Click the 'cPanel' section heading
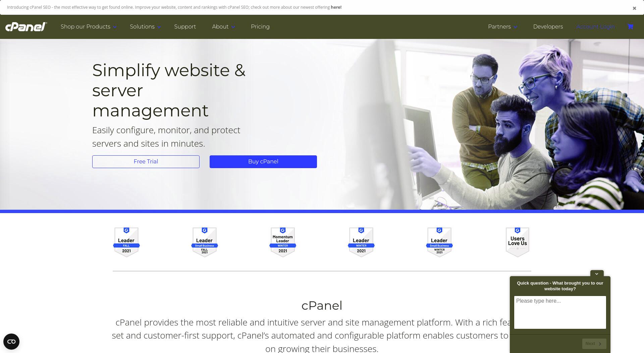644x353 pixels. tap(322, 306)
